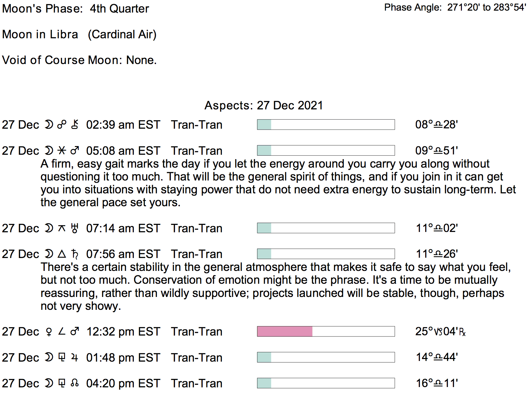Screen dimensions: 532x397
Task: Click the retrograde symbol after 25° Capricorn 04'
Action: tap(462, 332)
